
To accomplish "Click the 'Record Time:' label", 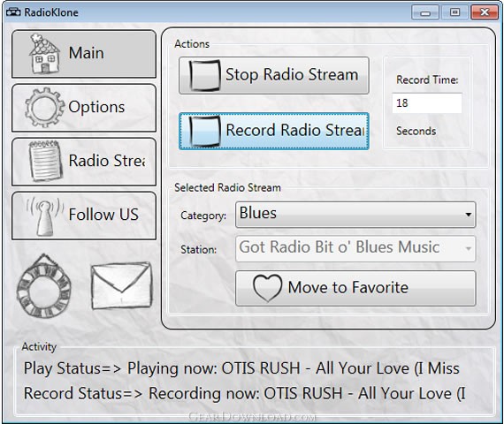I will pos(427,79).
